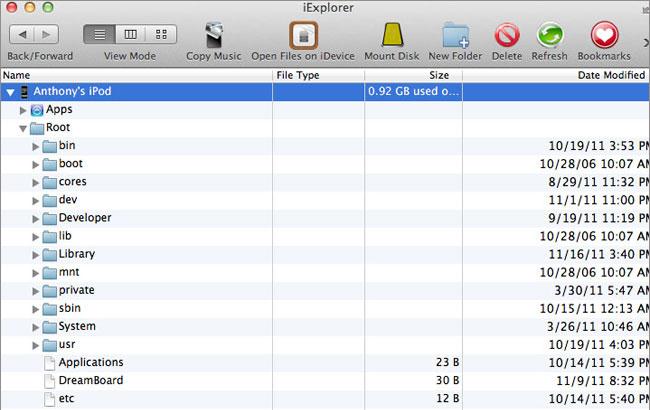
Task: Click the bin folder icon
Action: pos(50,146)
